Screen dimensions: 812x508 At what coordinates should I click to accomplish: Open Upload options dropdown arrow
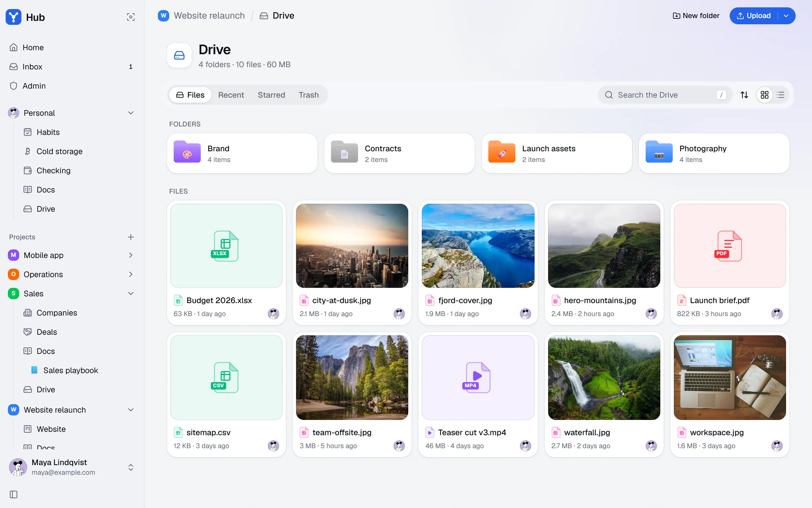click(786, 16)
